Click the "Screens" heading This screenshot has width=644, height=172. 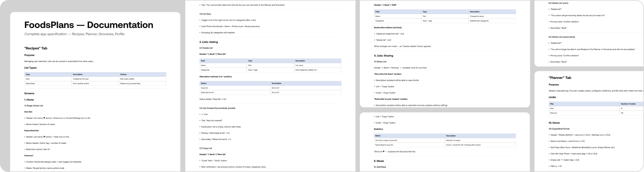tap(29, 93)
